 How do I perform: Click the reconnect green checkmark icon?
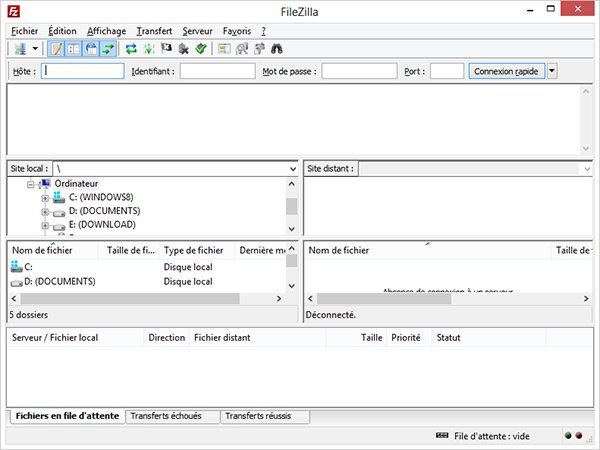tap(201, 49)
